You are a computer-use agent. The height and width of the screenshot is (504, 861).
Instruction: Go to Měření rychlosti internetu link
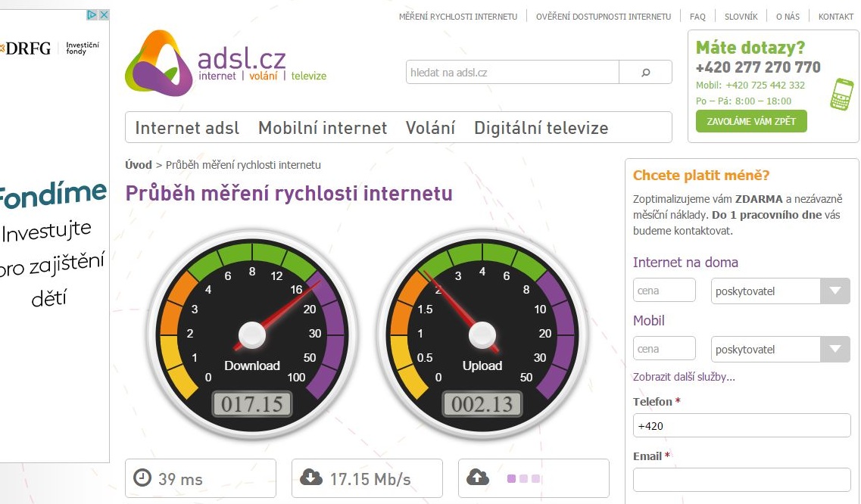point(458,17)
